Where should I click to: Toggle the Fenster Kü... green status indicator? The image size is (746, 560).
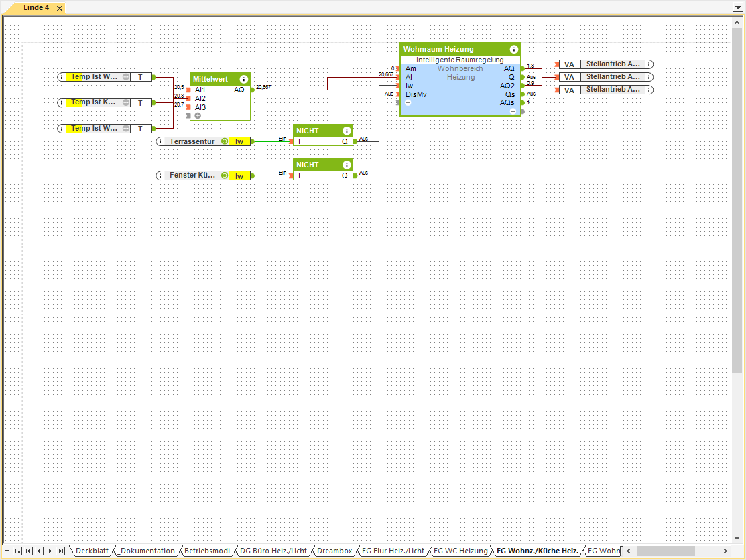coord(225,176)
